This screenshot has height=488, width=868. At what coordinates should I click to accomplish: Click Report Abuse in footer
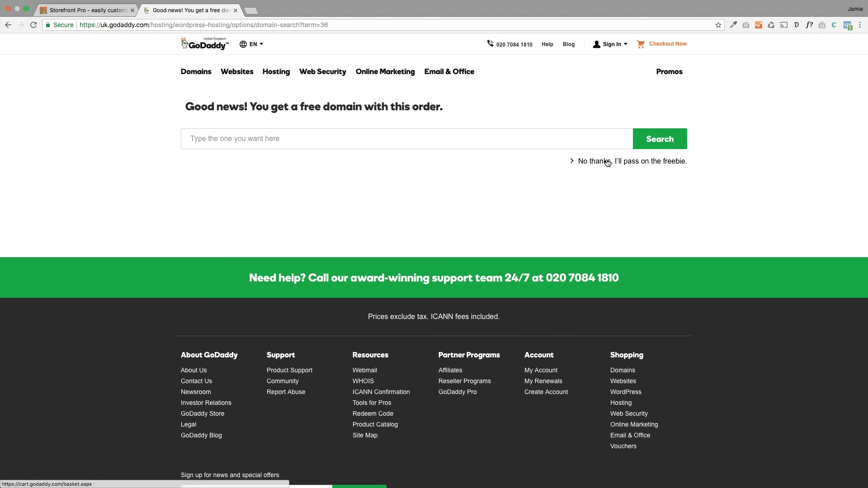click(286, 392)
